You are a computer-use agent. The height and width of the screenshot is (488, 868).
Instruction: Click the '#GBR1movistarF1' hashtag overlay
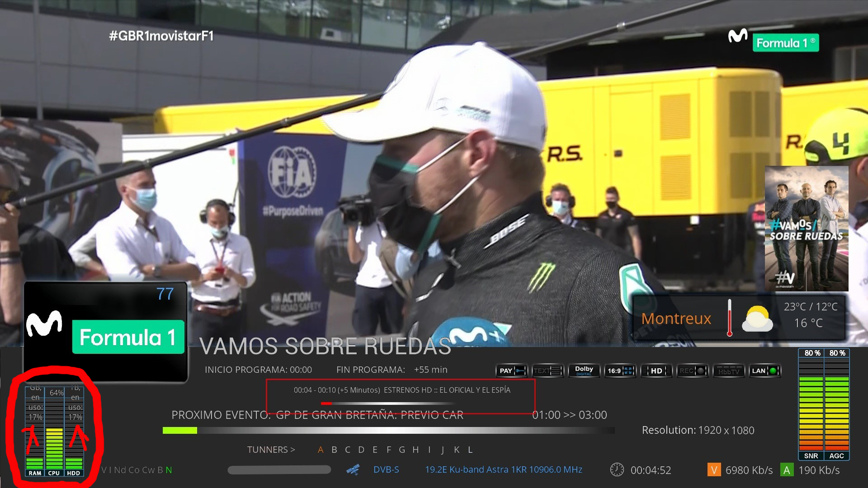click(161, 36)
